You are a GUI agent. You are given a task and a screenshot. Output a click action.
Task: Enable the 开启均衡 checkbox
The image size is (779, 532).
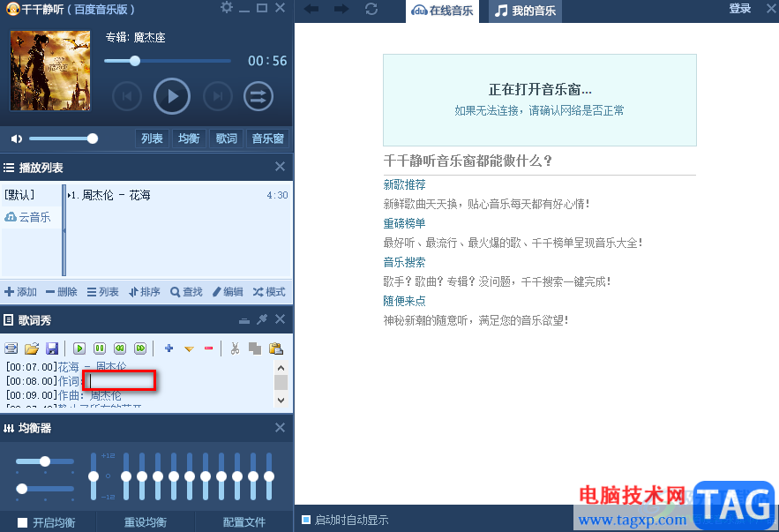(x=22, y=522)
